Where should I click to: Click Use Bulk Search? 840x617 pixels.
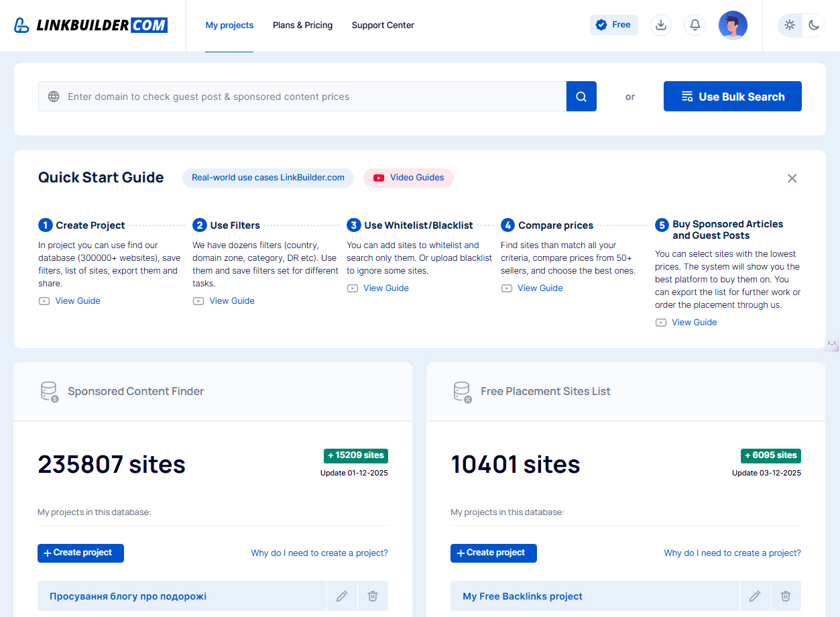click(x=732, y=96)
